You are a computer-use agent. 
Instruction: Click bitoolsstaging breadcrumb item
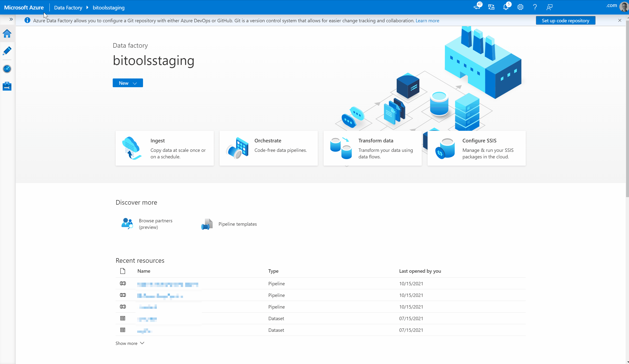108,8
